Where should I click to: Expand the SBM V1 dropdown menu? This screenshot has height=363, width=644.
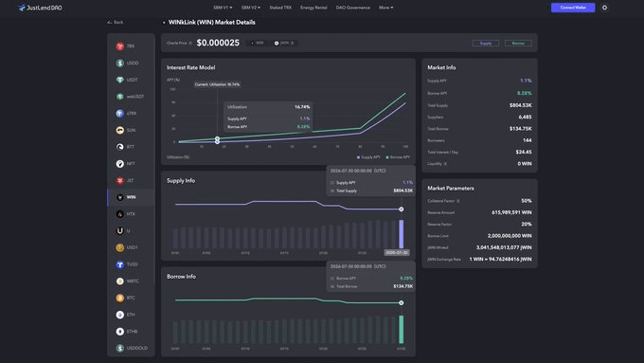[223, 8]
